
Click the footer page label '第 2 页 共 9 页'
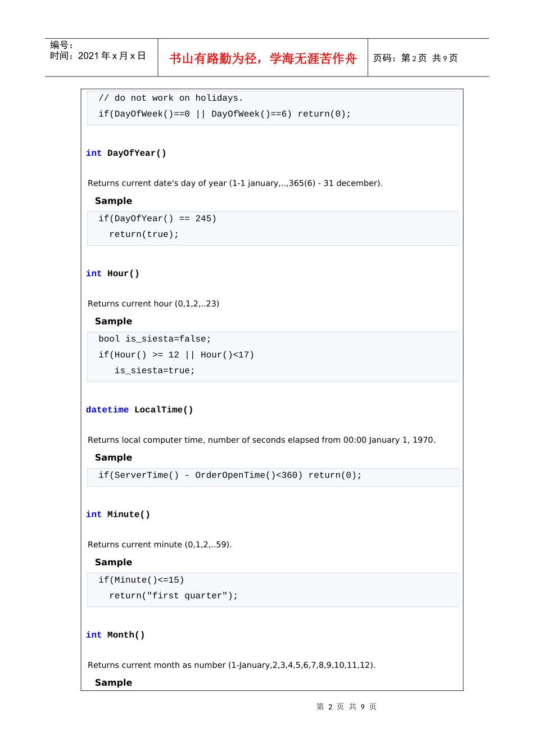click(346, 706)
